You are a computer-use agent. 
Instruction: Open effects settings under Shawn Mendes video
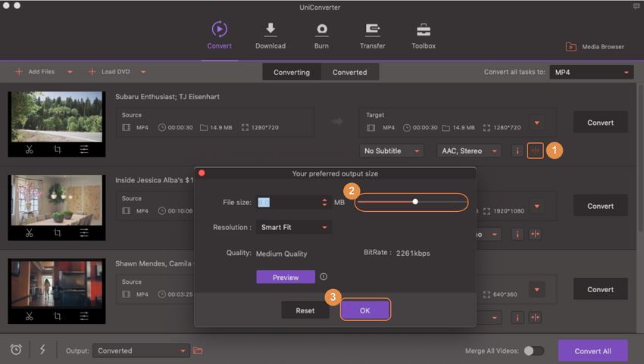tap(84, 316)
